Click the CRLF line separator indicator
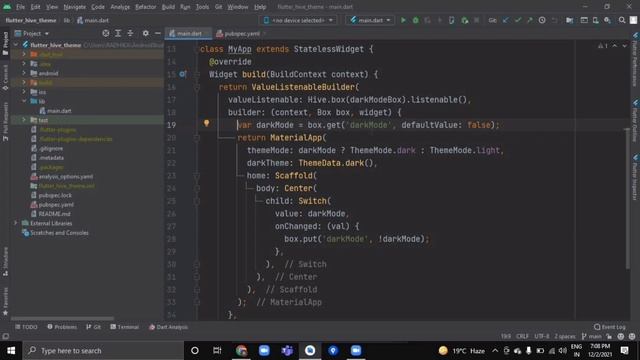Image resolution: width=640 pixels, height=360 pixels. point(522,336)
